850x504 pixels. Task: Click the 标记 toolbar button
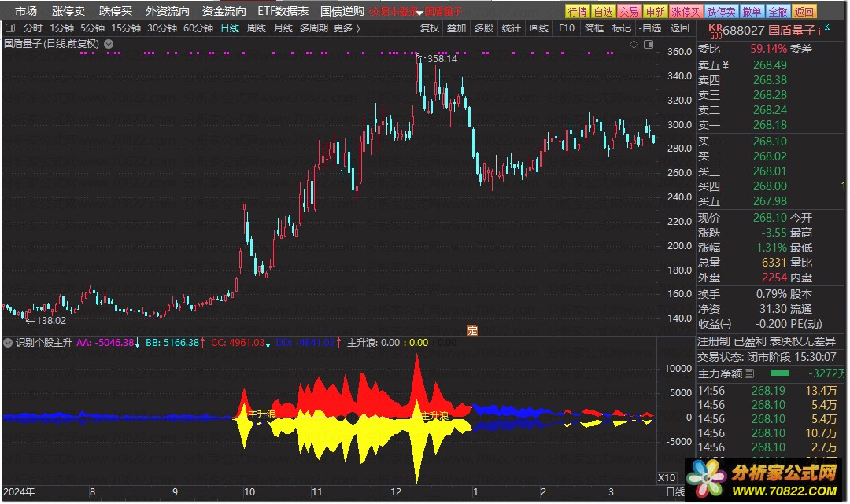tap(621, 28)
